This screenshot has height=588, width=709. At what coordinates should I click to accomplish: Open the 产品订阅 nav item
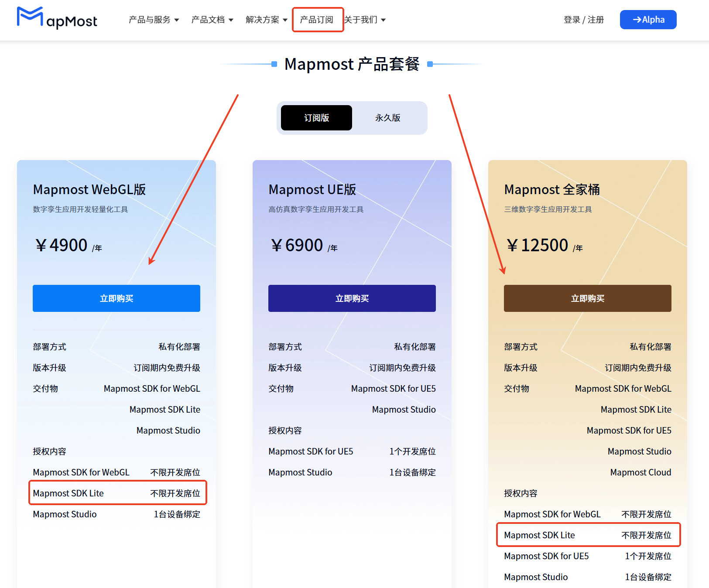coord(317,20)
